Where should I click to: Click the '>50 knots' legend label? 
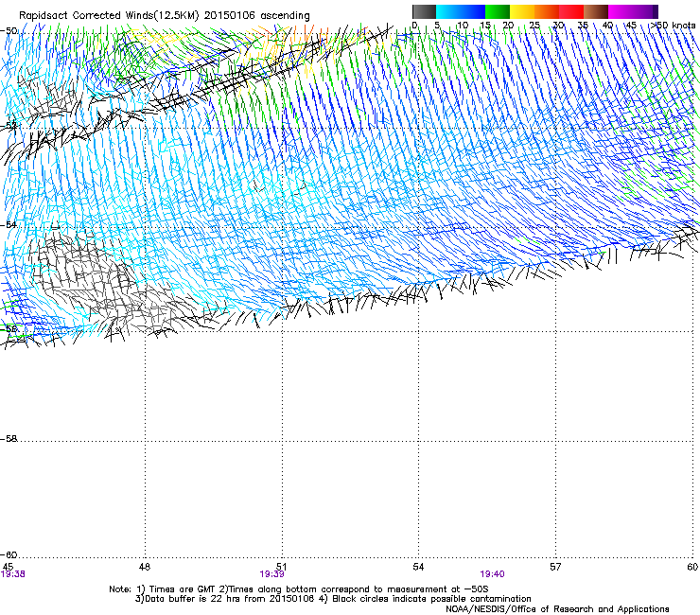point(673,26)
